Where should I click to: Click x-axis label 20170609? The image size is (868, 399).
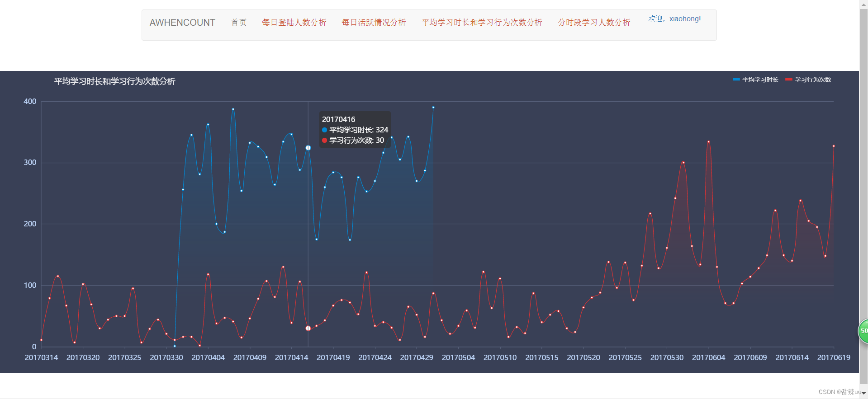point(750,357)
